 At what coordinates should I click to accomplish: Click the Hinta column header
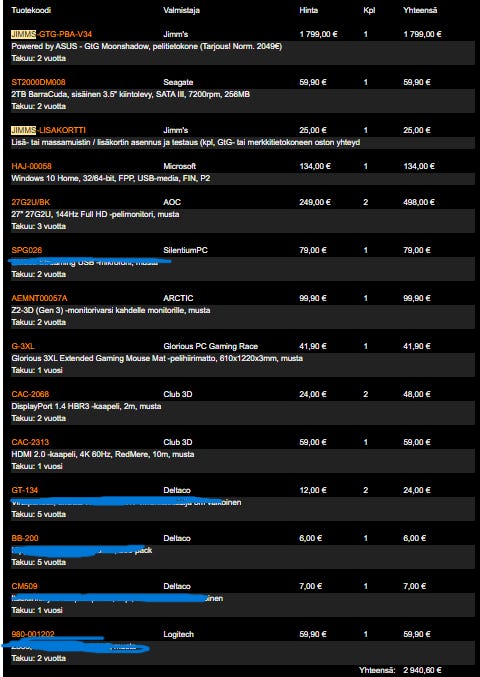click(x=309, y=10)
